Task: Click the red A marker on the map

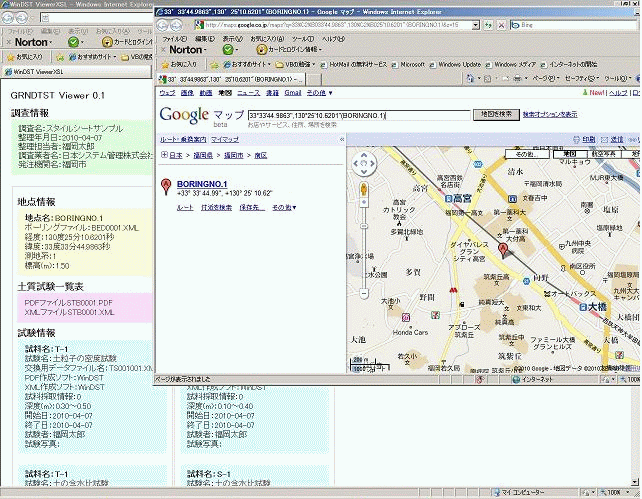Action: click(x=503, y=249)
